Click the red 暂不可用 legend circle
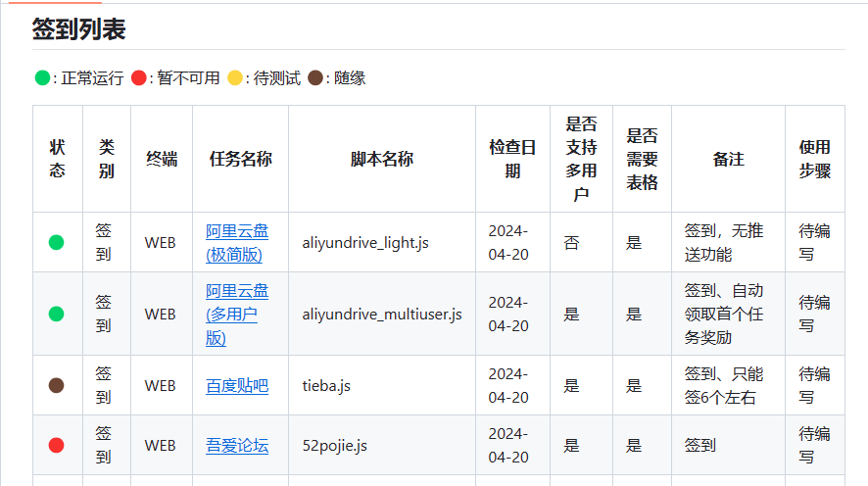868x486 pixels. [x=138, y=77]
